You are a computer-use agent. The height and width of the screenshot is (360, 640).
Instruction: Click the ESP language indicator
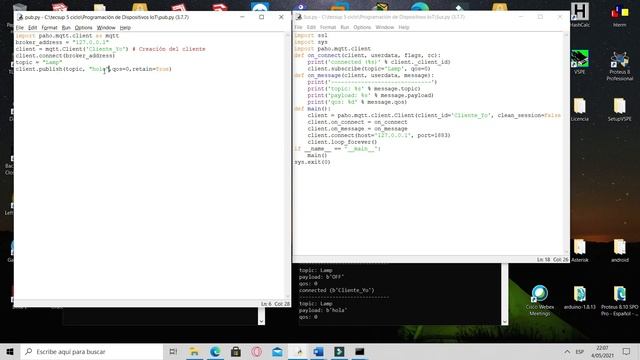click(x=580, y=351)
